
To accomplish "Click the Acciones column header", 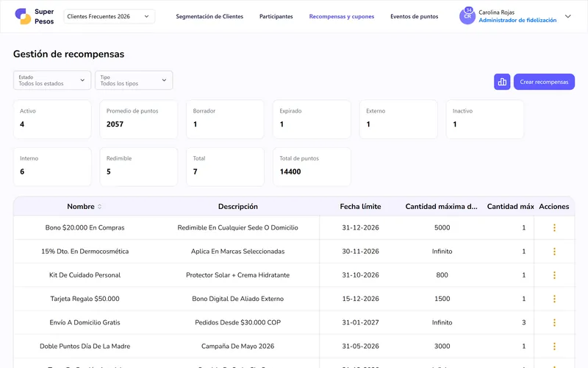I will pos(554,207).
